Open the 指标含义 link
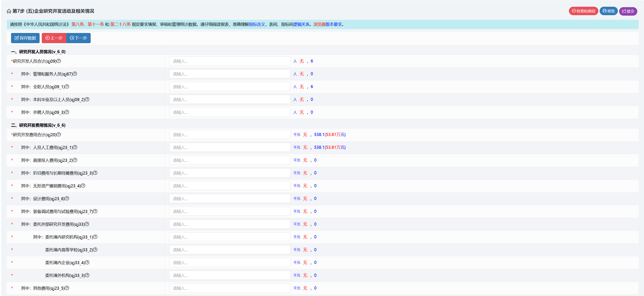This screenshot has height=296, width=644. pos(257,24)
